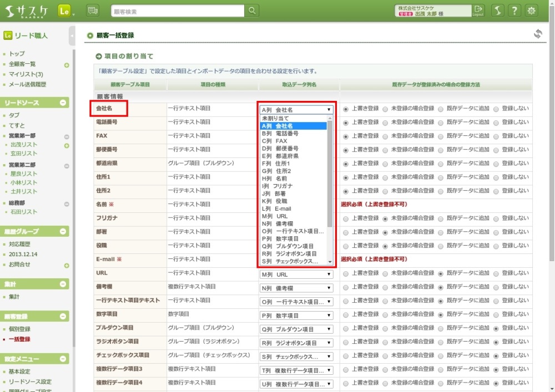Select 未登録の場合登録 radio for FAX row
This screenshot has width=555, height=392.
tap(385, 136)
